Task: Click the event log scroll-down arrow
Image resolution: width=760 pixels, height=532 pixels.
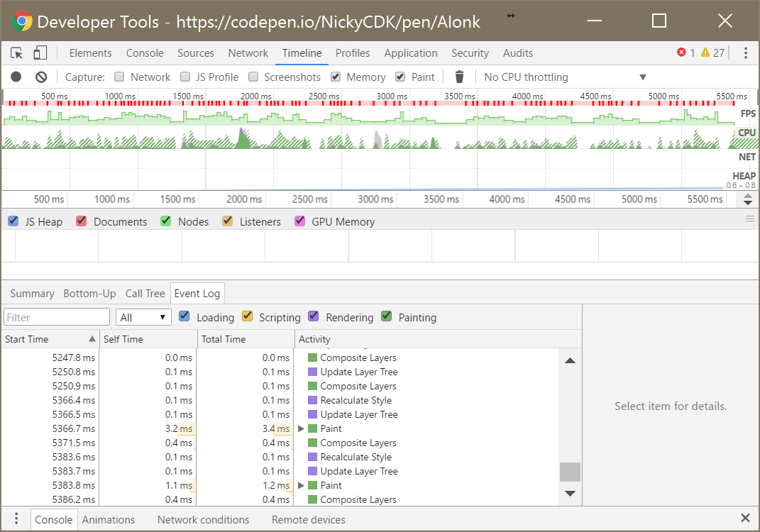Action: pyautogui.click(x=570, y=493)
